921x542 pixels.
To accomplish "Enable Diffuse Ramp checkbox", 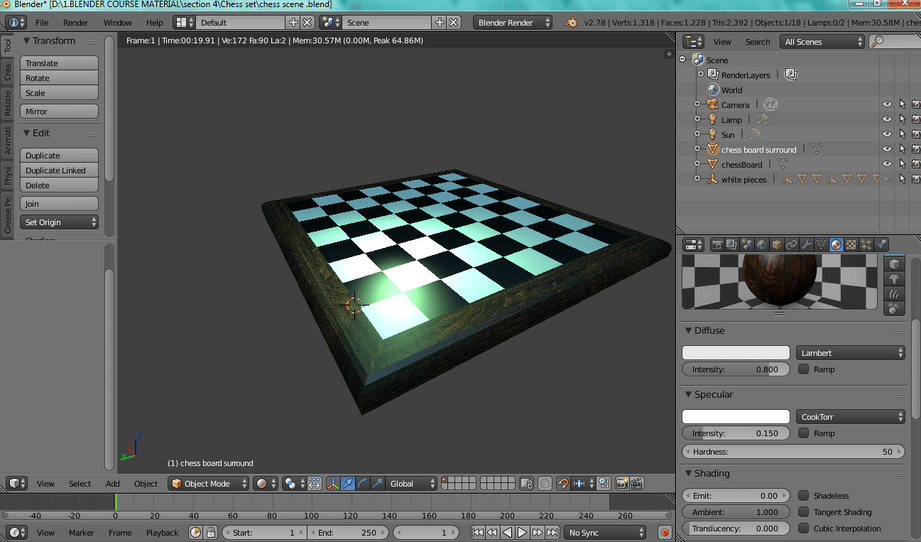I will (804, 370).
